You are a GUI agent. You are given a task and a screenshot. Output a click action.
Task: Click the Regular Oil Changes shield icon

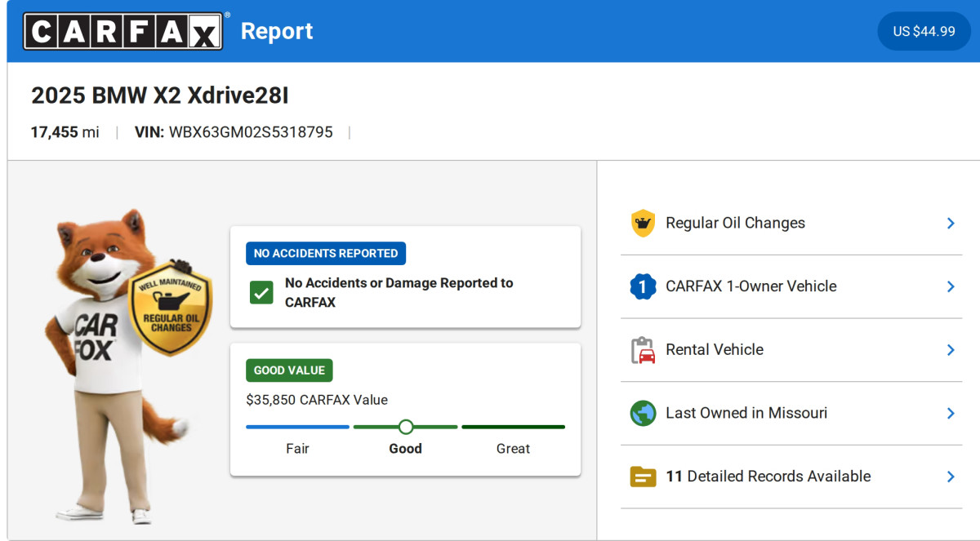coord(644,223)
